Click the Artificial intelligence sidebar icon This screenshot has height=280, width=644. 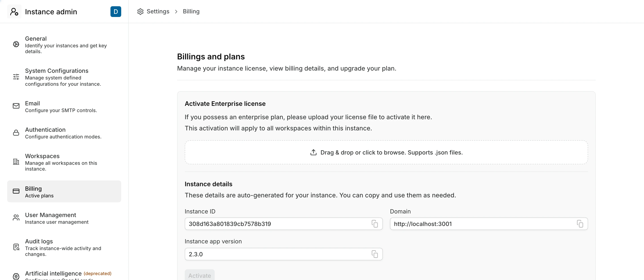point(16,276)
